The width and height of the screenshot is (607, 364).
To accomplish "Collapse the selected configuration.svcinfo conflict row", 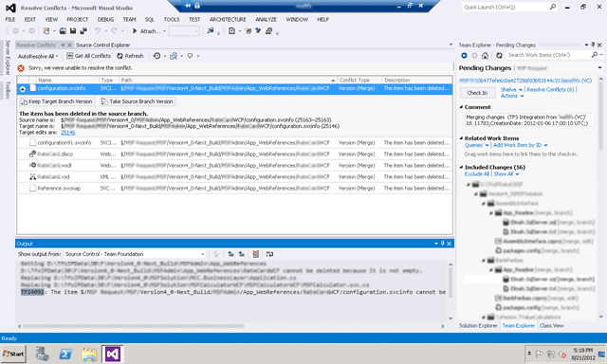I will click(23, 89).
